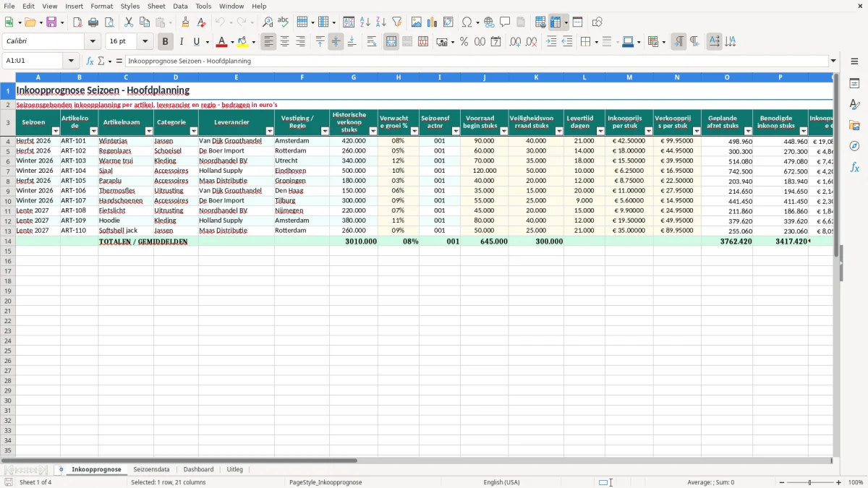The height and width of the screenshot is (488, 868).
Task: Click the Font Color button
Action: pos(223,42)
